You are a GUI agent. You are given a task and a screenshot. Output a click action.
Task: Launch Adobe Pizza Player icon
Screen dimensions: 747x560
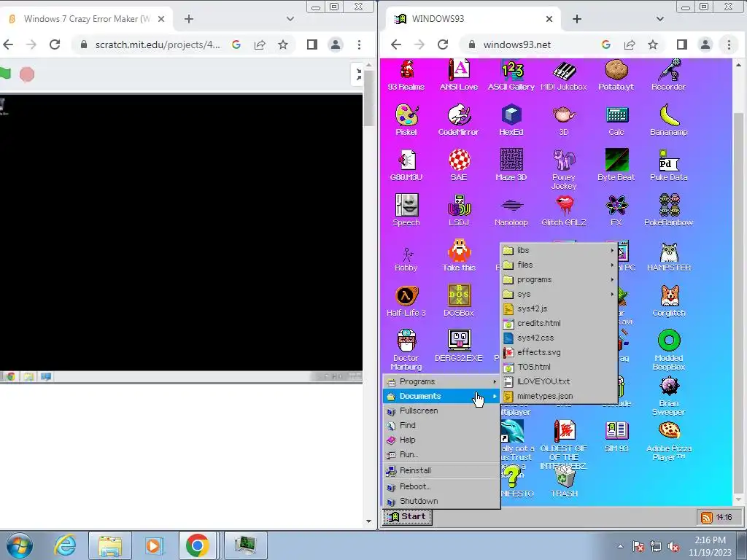(668, 440)
